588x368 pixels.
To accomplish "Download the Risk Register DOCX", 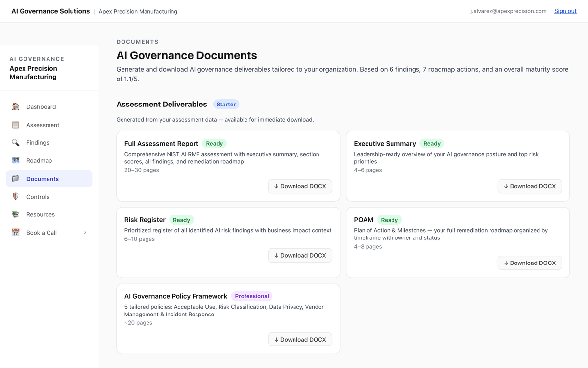I will point(300,255).
